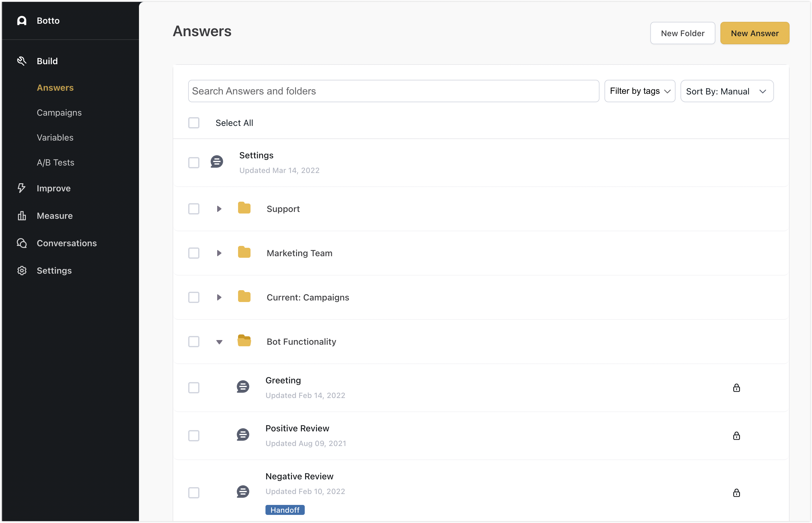Click the Search Answers and folders field
Screen dimensions: 812x523
[x=393, y=91]
